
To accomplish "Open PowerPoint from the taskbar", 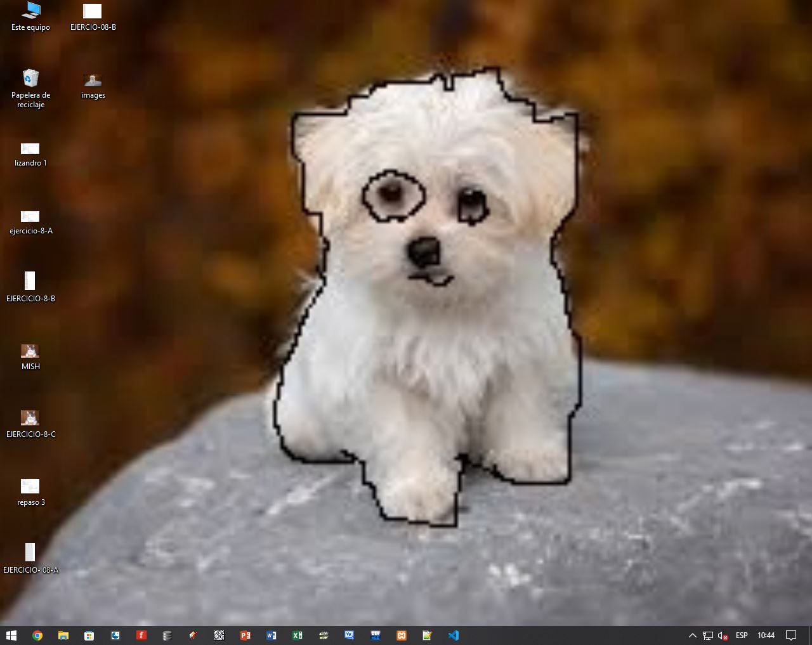I will point(246,635).
